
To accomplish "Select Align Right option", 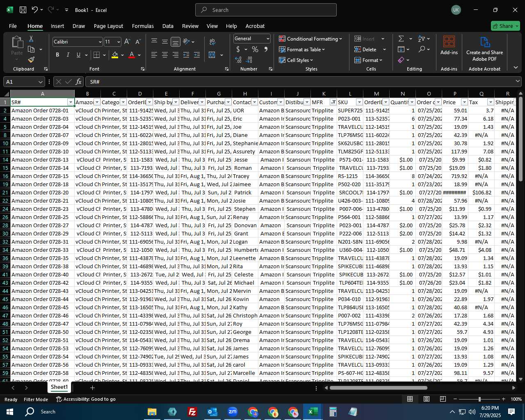I will tap(176, 55).
